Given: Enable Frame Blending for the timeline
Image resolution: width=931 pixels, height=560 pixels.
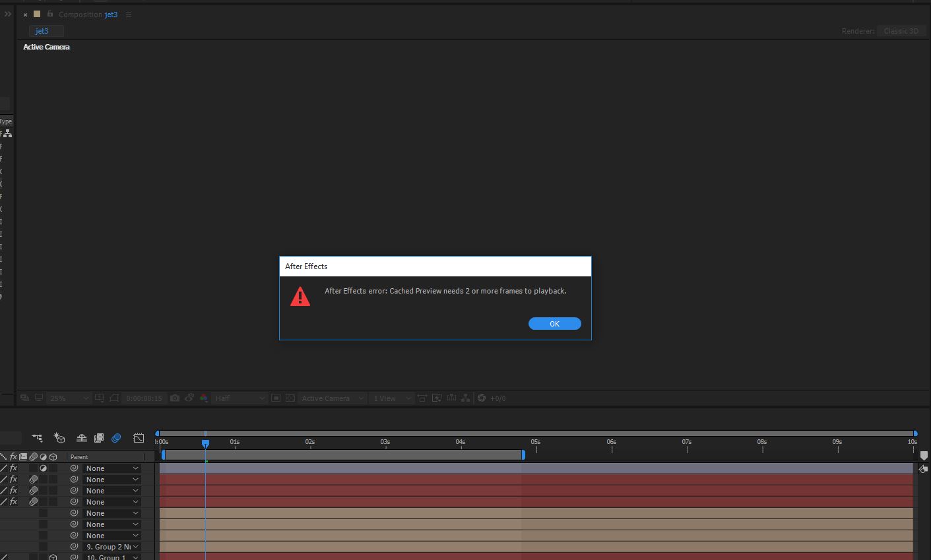Looking at the screenshot, I should click(x=99, y=437).
